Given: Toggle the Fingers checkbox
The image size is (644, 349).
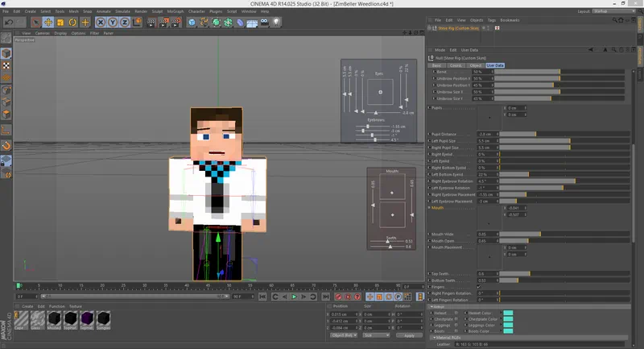Looking at the screenshot, I should 479,286.
